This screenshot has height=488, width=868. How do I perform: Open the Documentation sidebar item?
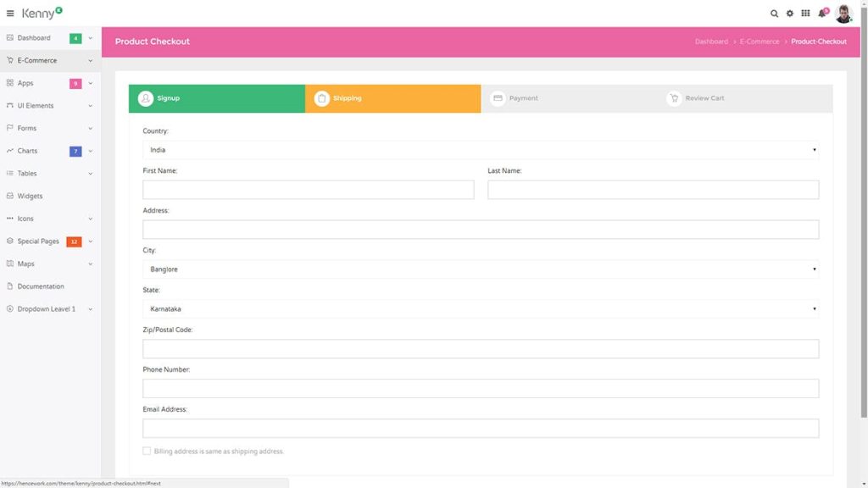coord(40,286)
